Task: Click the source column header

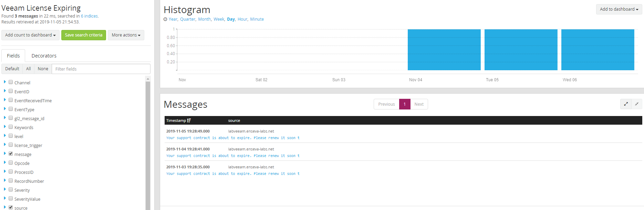Action: [234, 120]
